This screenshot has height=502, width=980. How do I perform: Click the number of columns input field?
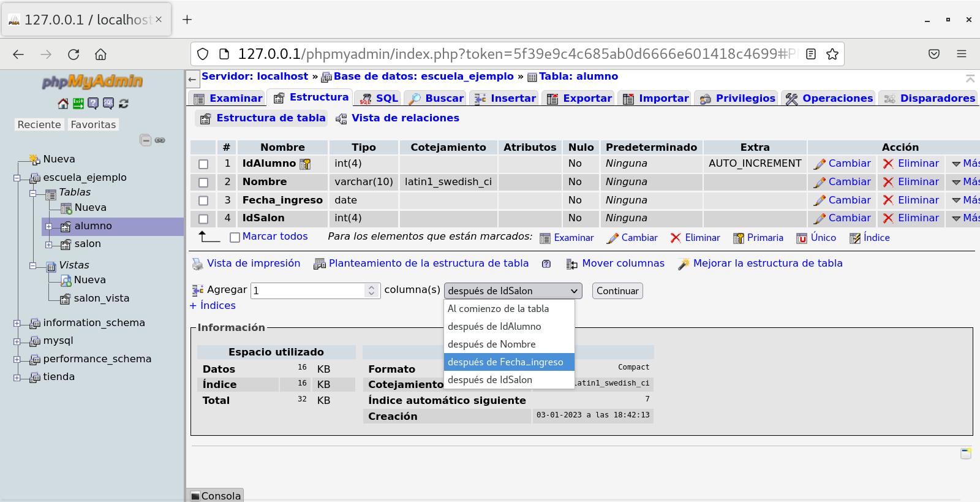click(308, 291)
